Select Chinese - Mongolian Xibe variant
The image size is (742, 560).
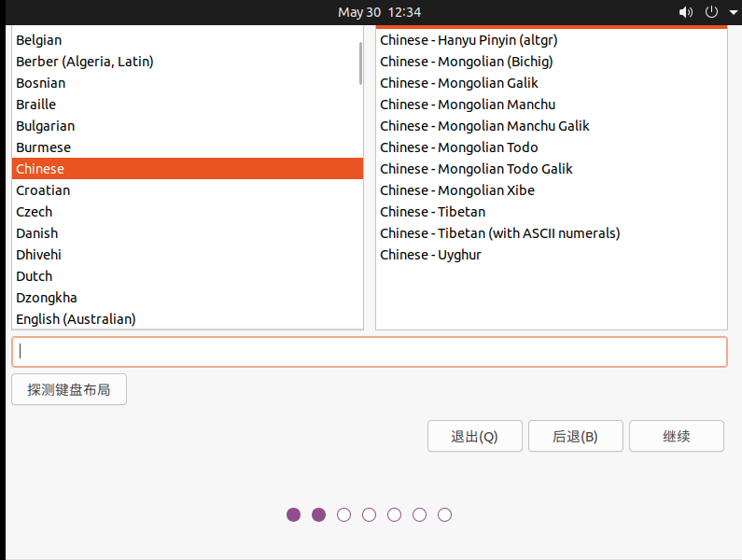[457, 190]
